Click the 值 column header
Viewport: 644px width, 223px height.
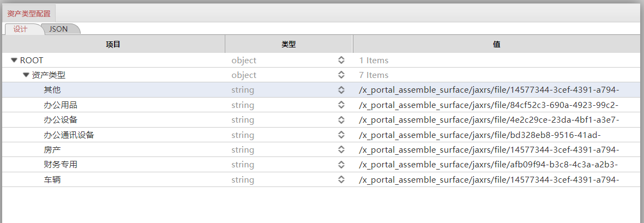[x=496, y=44]
